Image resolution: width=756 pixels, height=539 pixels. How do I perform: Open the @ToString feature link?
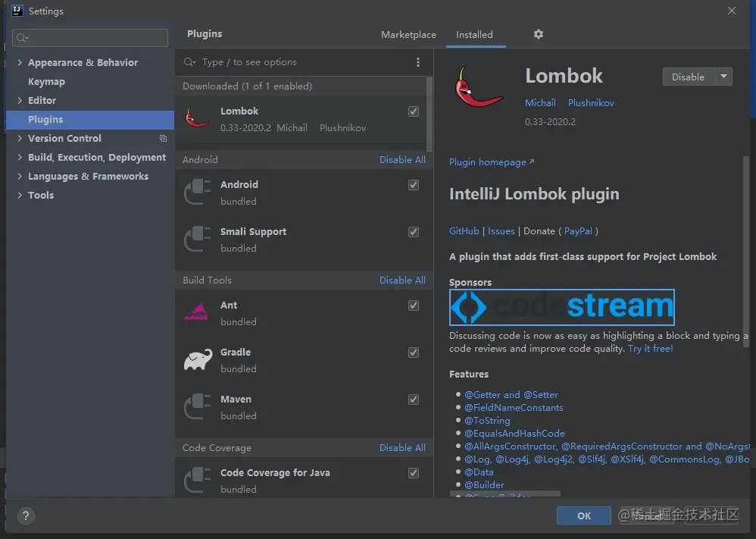pos(487,421)
